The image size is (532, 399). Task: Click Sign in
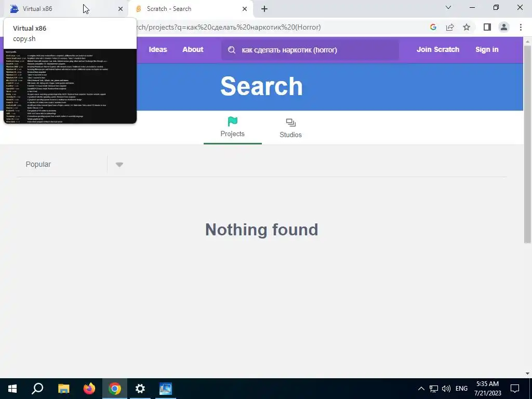[486, 49]
